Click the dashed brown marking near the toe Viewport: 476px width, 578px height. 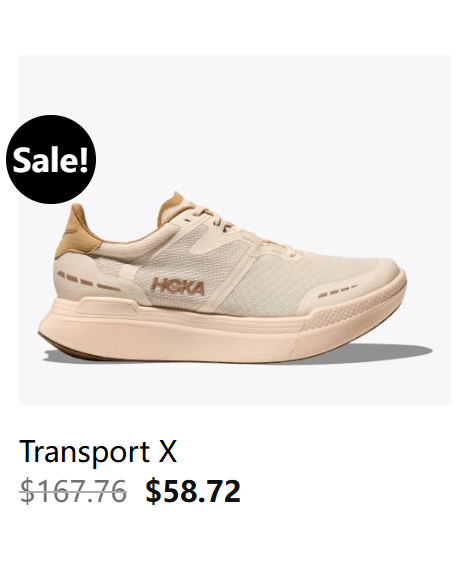click(x=338, y=290)
